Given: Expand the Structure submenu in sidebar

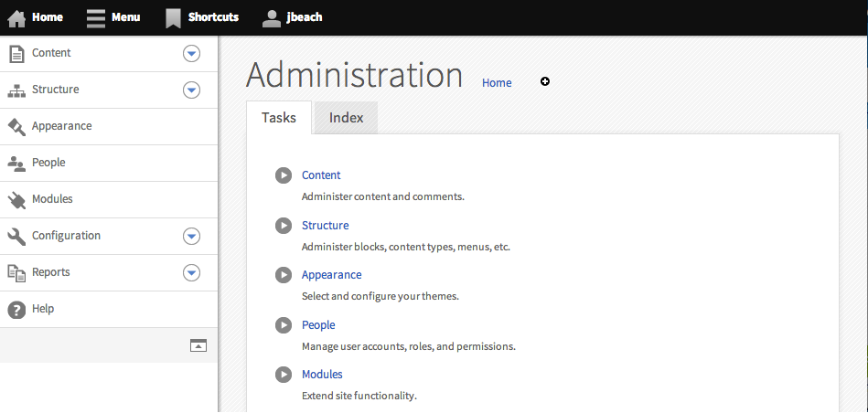Looking at the screenshot, I should [x=191, y=90].
